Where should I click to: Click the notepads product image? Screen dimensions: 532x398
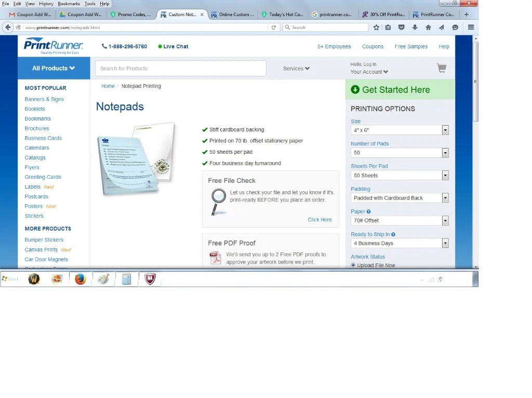137,159
